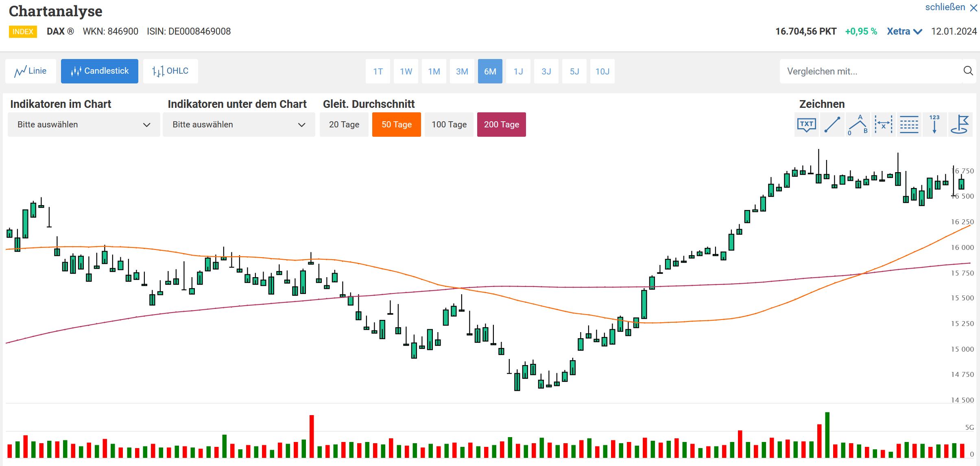The width and height of the screenshot is (980, 466).
Task: Open the Indikatoren unter dem Chart dropdown
Action: click(239, 125)
